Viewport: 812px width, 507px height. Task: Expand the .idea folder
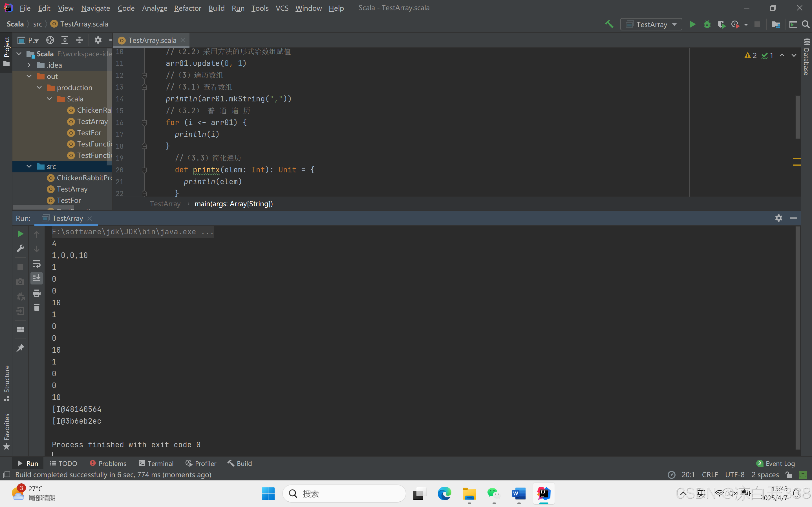tap(29, 65)
